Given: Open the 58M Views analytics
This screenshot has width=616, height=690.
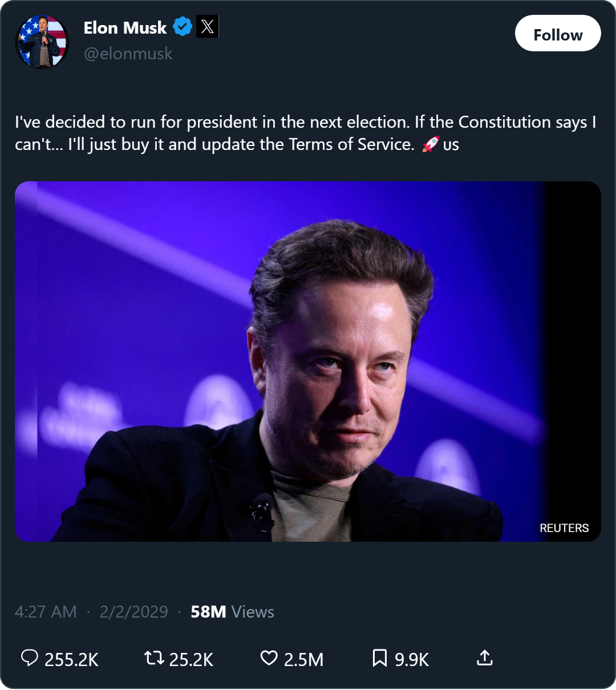Looking at the screenshot, I should 231,611.
